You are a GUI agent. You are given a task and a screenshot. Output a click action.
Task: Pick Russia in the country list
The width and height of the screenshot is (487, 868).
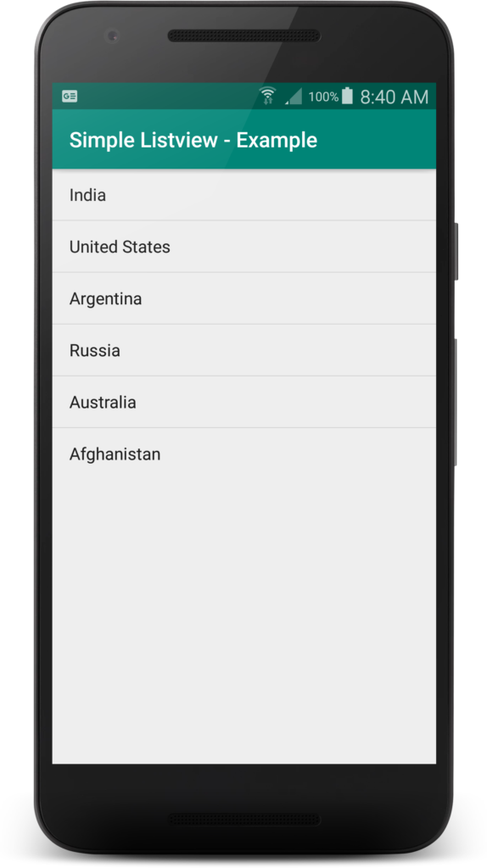point(243,350)
